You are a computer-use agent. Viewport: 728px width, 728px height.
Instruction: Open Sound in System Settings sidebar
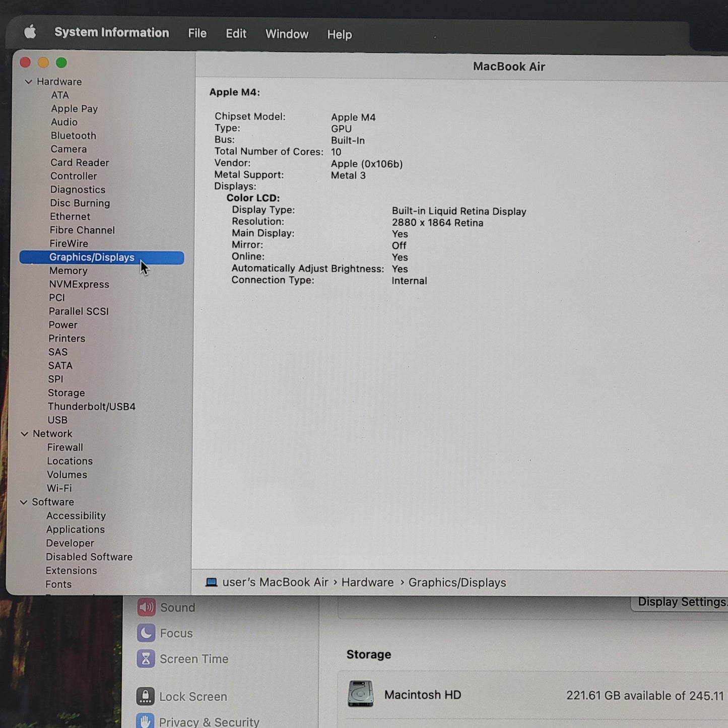tap(167, 608)
